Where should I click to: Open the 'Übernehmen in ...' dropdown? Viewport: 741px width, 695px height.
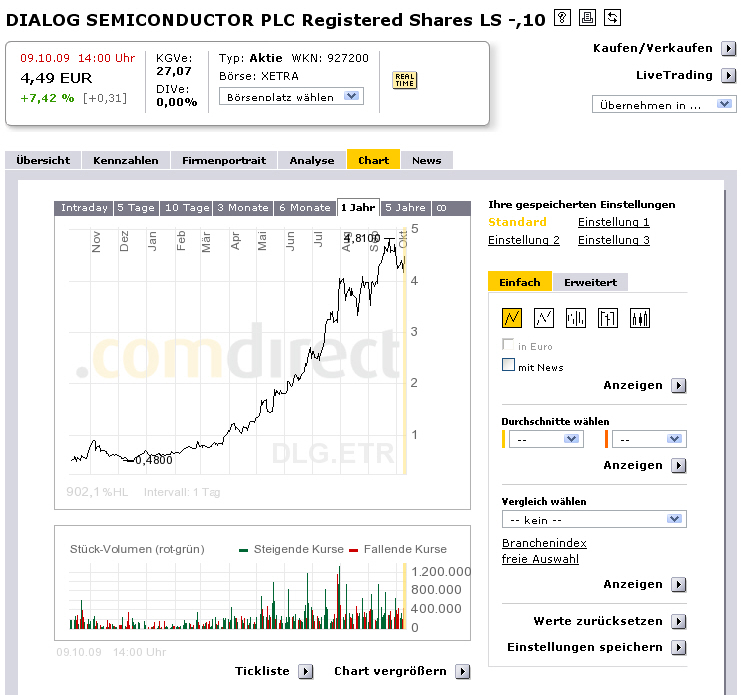(664, 104)
